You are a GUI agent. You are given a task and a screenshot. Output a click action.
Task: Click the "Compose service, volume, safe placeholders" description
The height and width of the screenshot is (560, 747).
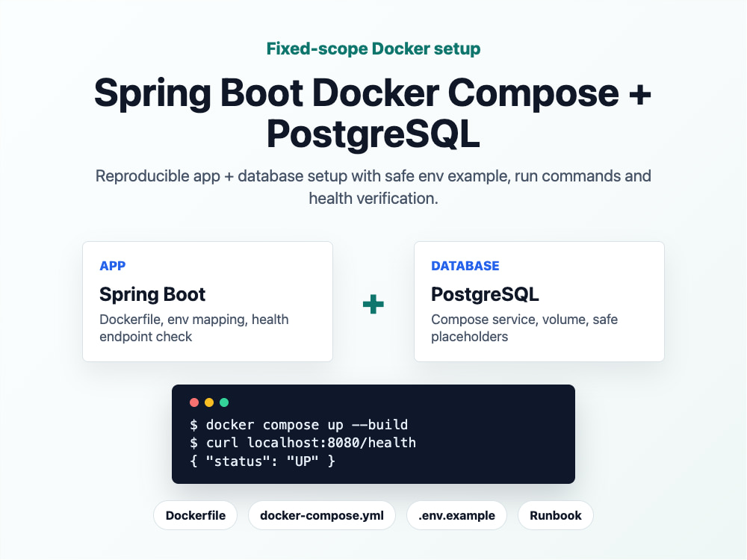point(524,328)
